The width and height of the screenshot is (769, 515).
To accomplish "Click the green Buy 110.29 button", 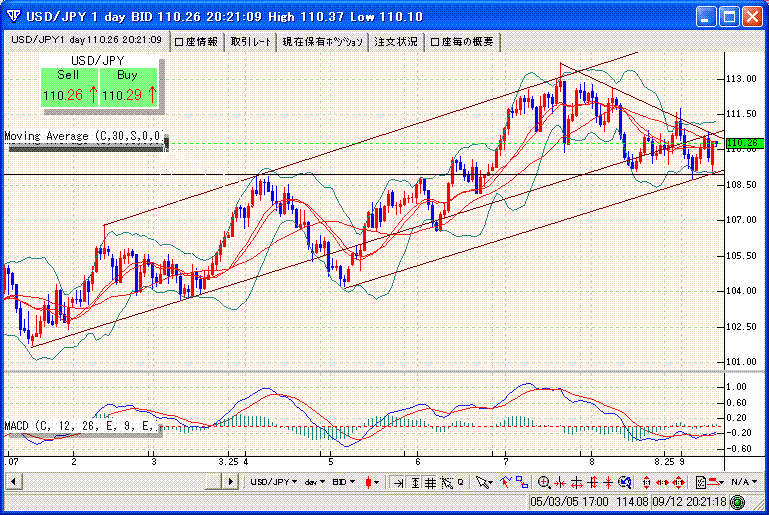I will pyautogui.click(x=129, y=87).
